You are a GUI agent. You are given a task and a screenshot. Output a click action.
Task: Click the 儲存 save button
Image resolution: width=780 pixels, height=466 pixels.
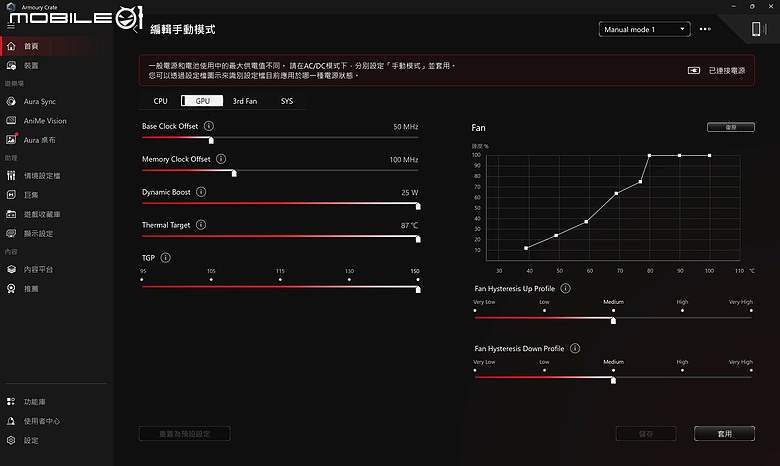point(646,434)
